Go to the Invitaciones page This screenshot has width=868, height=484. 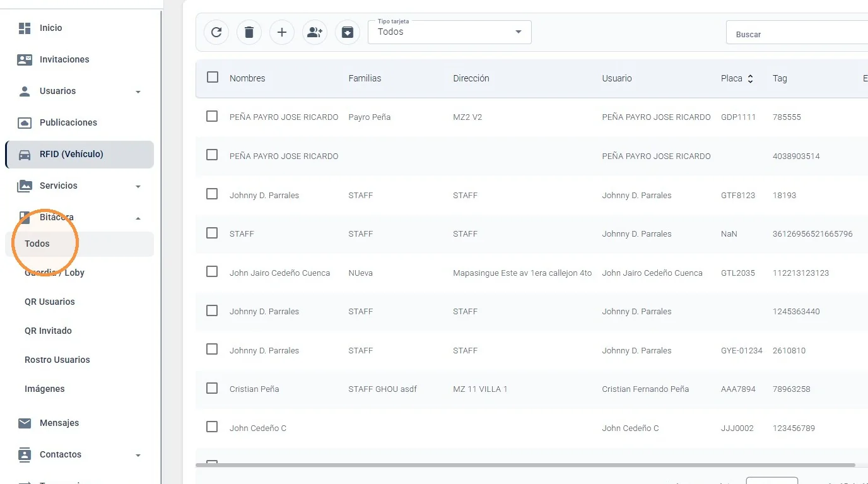point(64,59)
